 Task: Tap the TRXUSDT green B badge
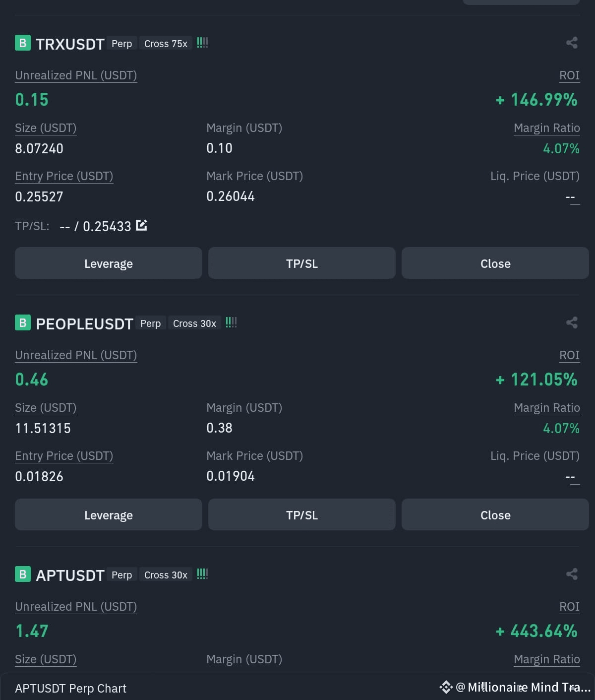(23, 43)
